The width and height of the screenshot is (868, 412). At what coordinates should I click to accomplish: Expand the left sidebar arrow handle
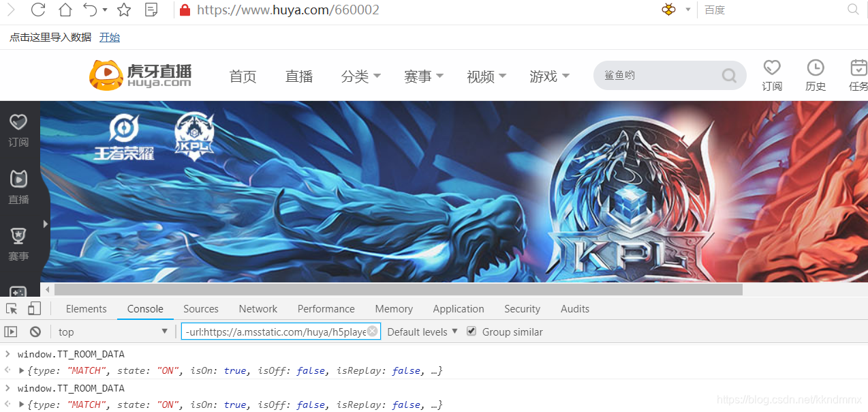[46, 224]
